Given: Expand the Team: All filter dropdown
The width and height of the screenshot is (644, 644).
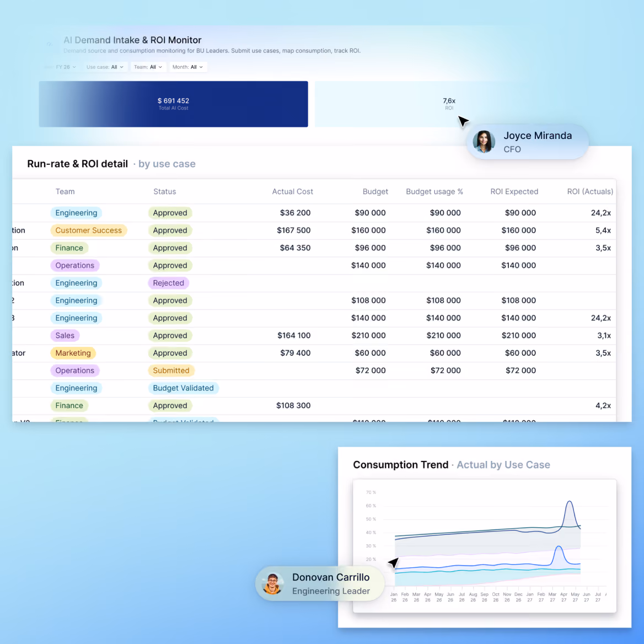Looking at the screenshot, I should 148,67.
